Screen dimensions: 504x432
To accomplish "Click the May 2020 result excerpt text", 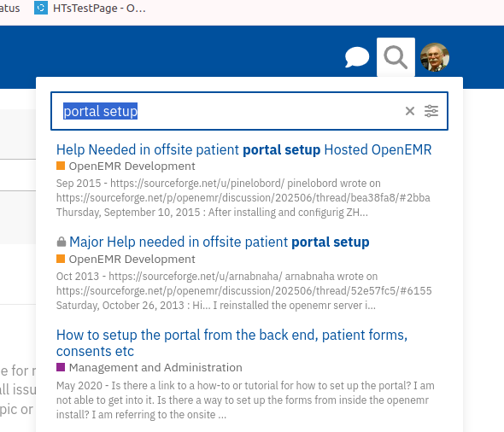I will [x=245, y=400].
